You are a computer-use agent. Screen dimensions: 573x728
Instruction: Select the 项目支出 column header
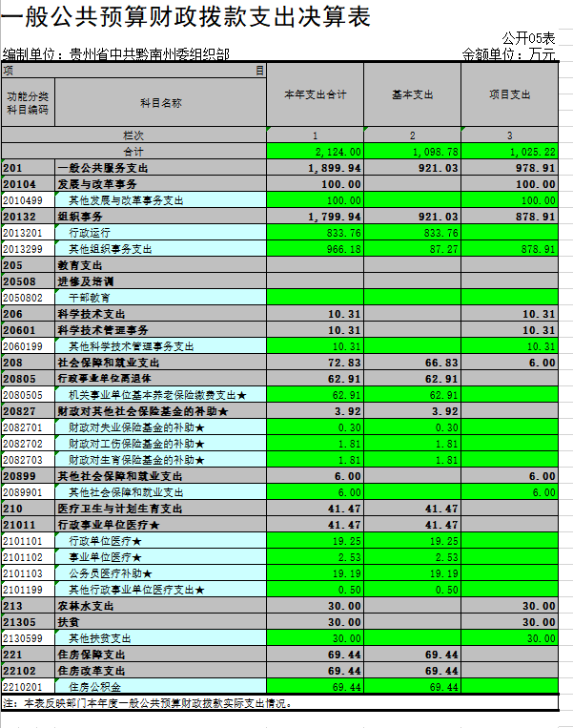pyautogui.click(x=509, y=95)
